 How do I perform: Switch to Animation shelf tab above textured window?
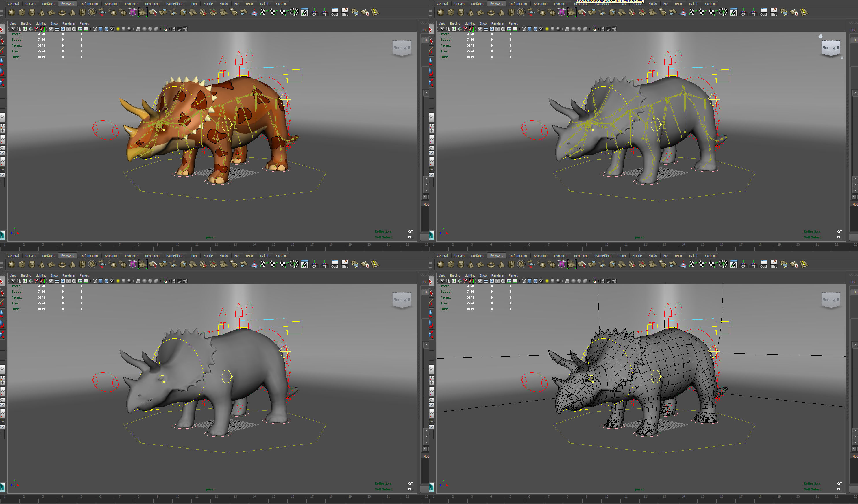[111, 4]
